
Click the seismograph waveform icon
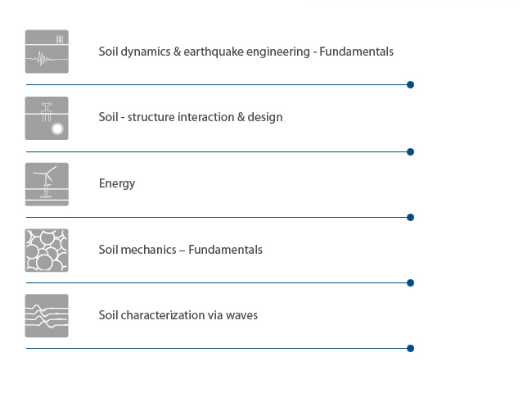[x=47, y=52]
